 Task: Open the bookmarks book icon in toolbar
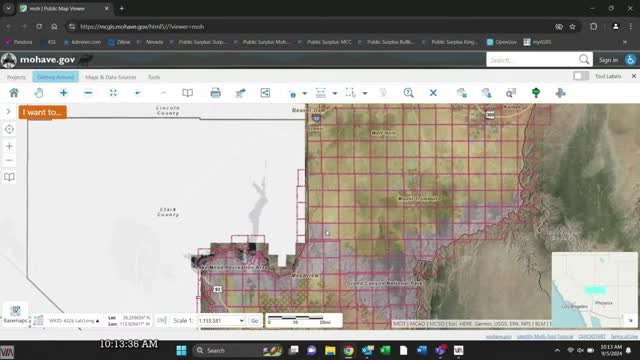coord(187,93)
